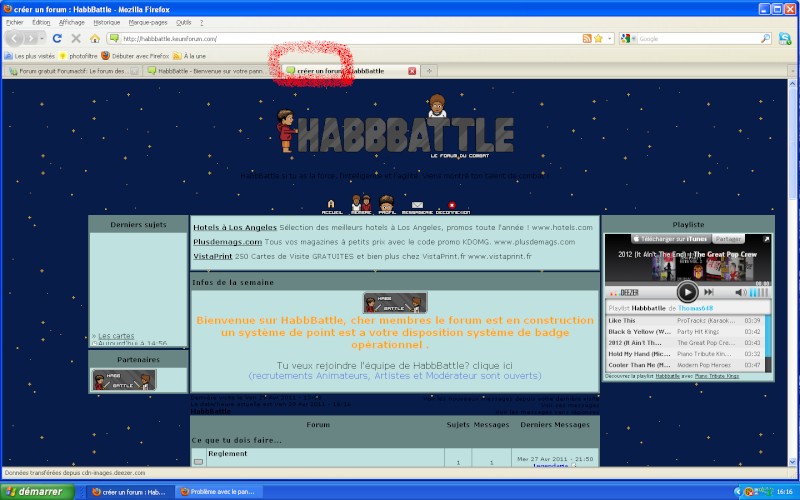Open the tab list dropdown at tab bar end
Image resolution: width=800 pixels, height=500 pixels.
click(792, 71)
